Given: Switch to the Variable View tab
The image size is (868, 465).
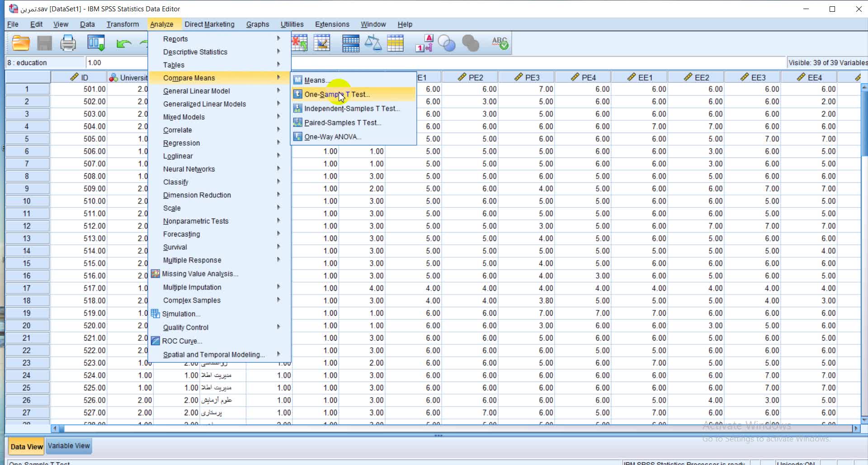Looking at the screenshot, I should pyautogui.click(x=69, y=446).
